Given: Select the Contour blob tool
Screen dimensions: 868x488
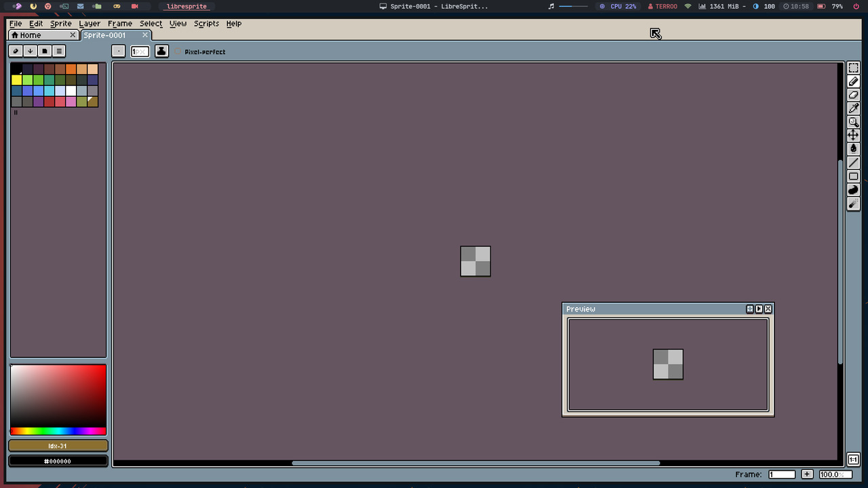Looking at the screenshot, I should [x=853, y=190].
